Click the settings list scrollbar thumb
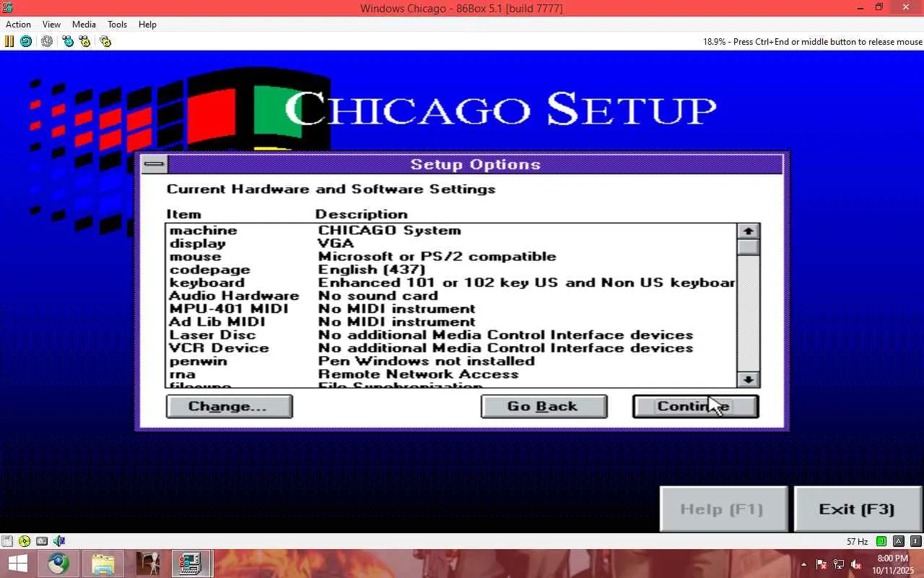 pos(748,247)
